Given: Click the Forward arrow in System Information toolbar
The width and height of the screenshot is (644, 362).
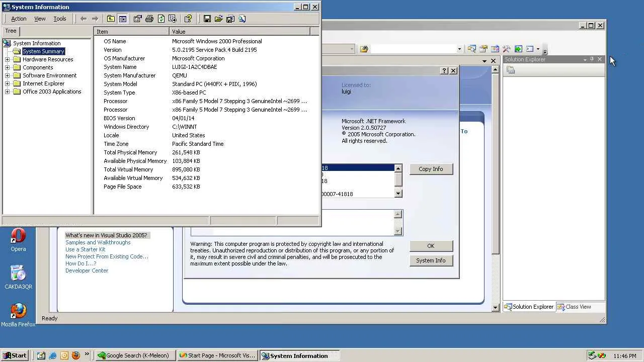Looking at the screenshot, I should (x=95, y=19).
